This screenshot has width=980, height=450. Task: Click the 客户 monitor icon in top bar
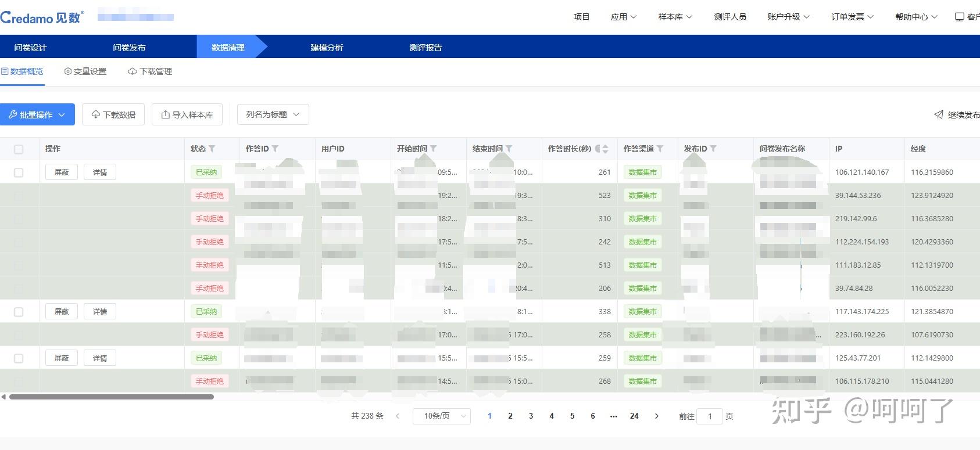coord(960,17)
